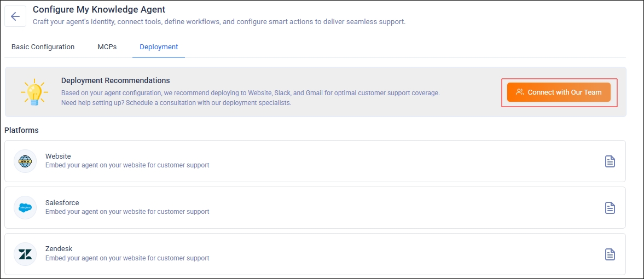
Task: Click the description text under Website
Action: point(127,165)
